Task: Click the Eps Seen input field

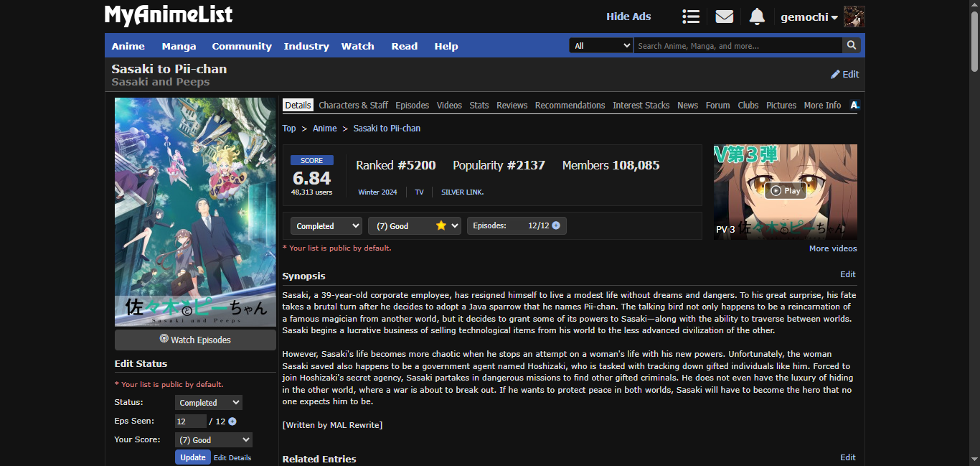Action: (x=191, y=421)
